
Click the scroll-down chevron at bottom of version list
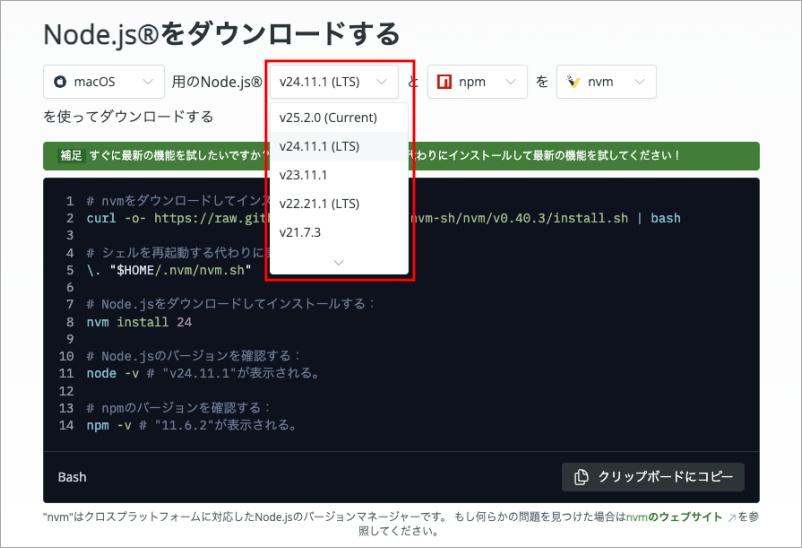coord(338,262)
